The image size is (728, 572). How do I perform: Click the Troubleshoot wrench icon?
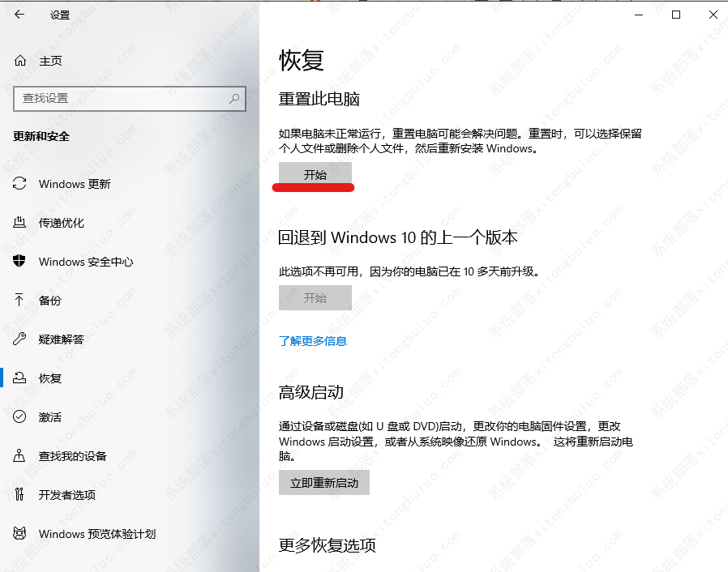[20, 339]
